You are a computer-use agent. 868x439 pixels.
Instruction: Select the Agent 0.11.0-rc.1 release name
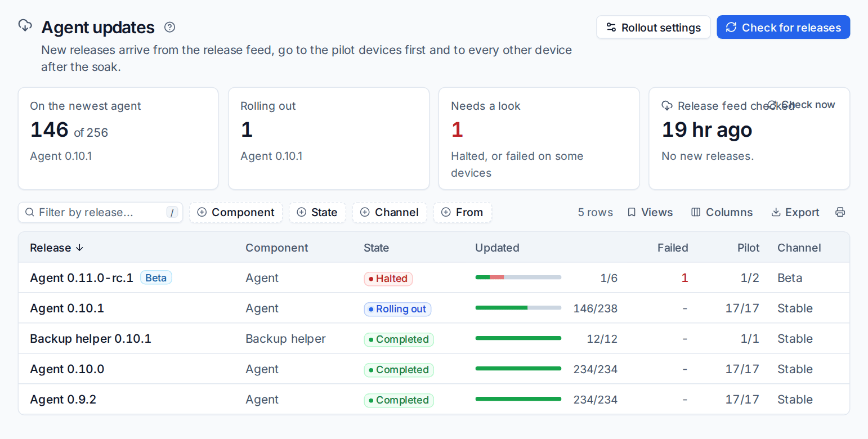82,277
